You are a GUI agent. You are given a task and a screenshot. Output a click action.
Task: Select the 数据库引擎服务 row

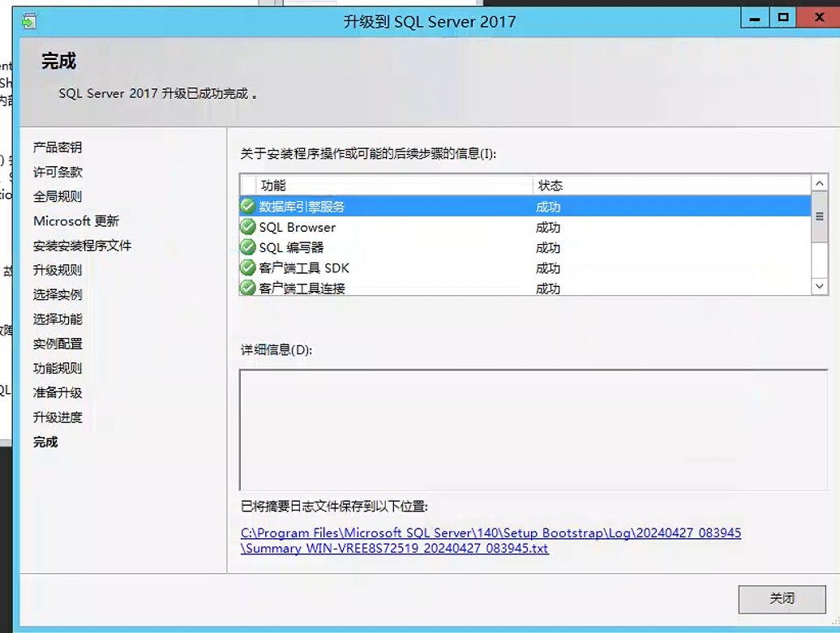click(x=525, y=206)
